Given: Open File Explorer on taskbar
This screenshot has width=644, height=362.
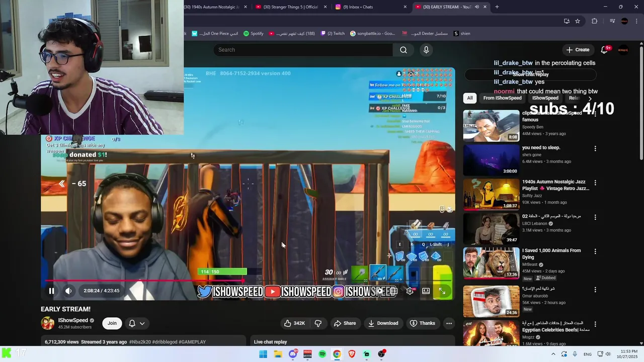Looking at the screenshot, I should coord(278,354).
